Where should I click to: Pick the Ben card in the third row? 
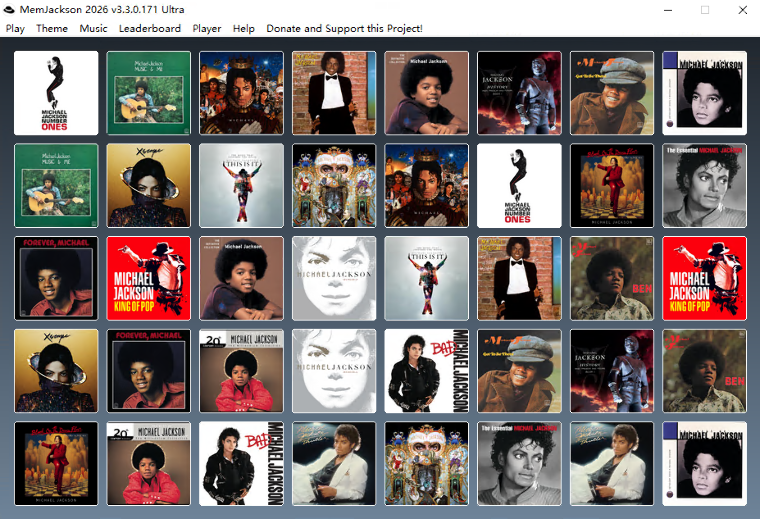pos(612,279)
